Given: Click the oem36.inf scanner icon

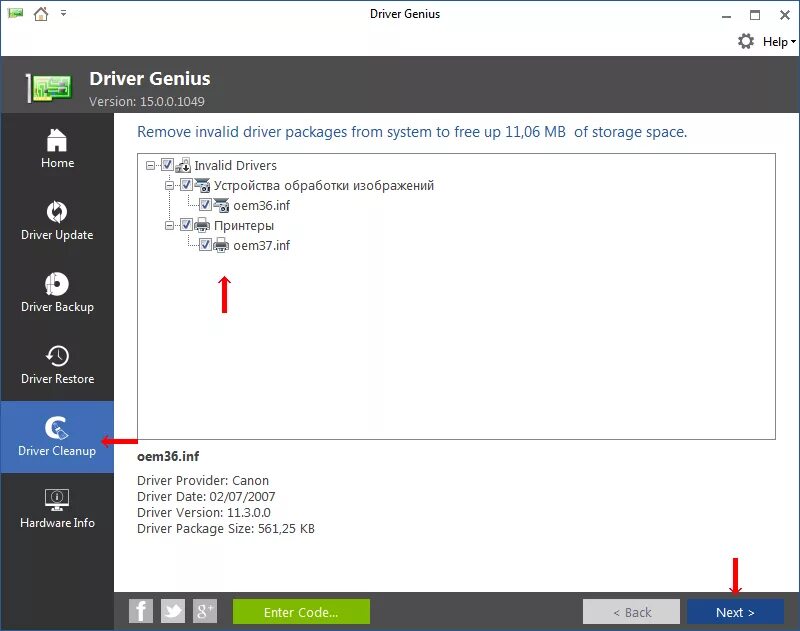Looking at the screenshot, I should click(221, 205).
